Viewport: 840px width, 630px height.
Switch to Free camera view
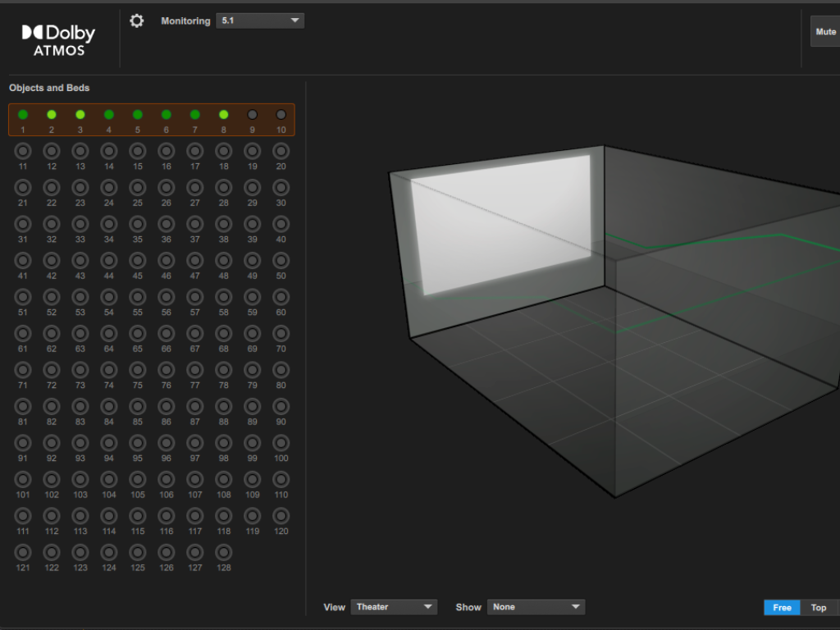point(782,608)
